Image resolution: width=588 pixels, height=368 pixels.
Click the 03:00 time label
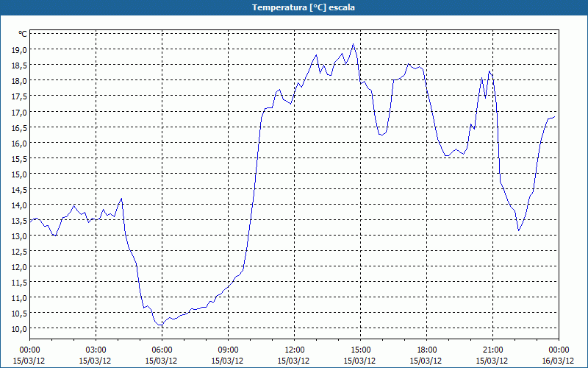coord(96,350)
